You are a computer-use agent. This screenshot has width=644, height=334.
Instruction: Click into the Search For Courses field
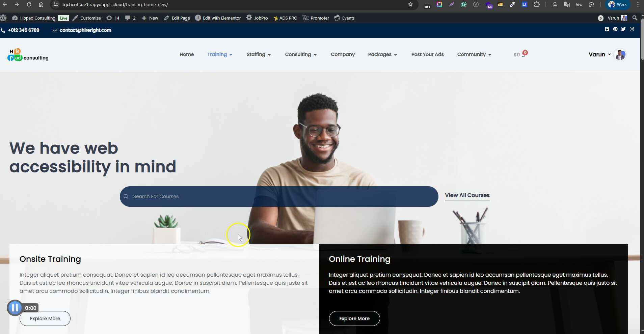(x=279, y=196)
